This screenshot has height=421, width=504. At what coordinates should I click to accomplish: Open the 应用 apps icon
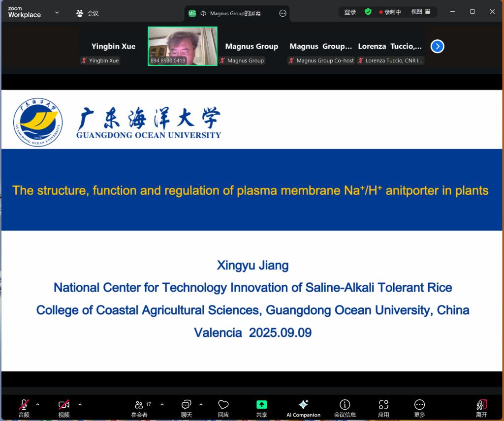[x=383, y=408]
